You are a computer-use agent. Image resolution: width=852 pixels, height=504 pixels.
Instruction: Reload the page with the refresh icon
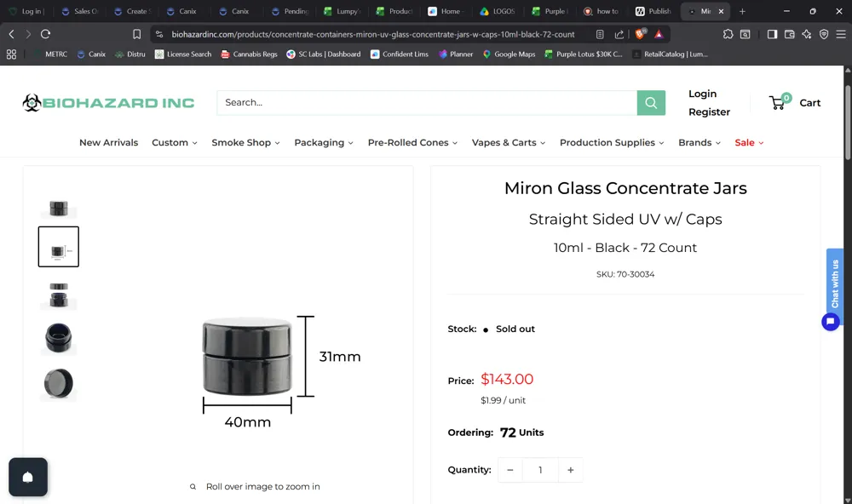46,34
